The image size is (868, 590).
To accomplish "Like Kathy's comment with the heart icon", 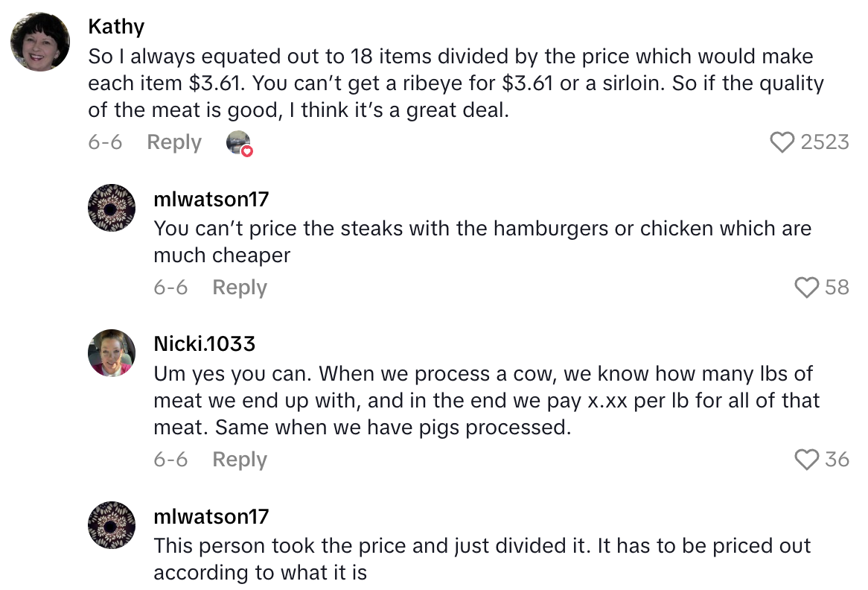I will pos(782,142).
